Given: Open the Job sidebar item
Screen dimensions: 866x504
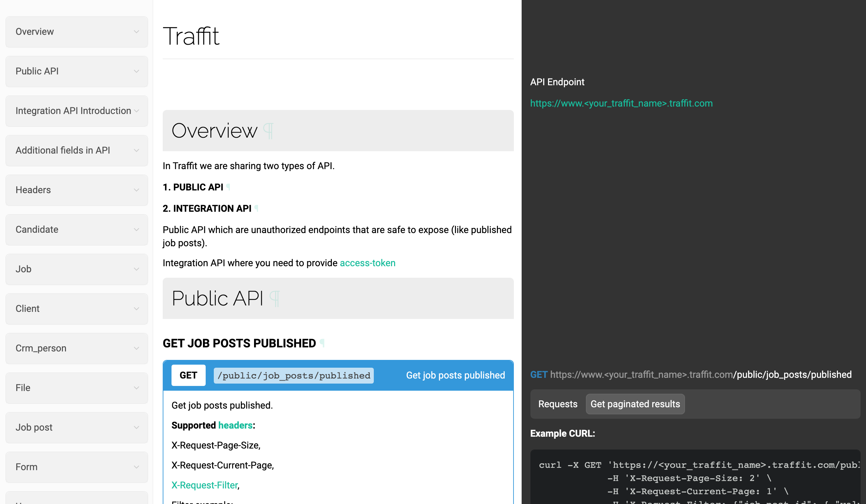Looking at the screenshot, I should pos(77,269).
